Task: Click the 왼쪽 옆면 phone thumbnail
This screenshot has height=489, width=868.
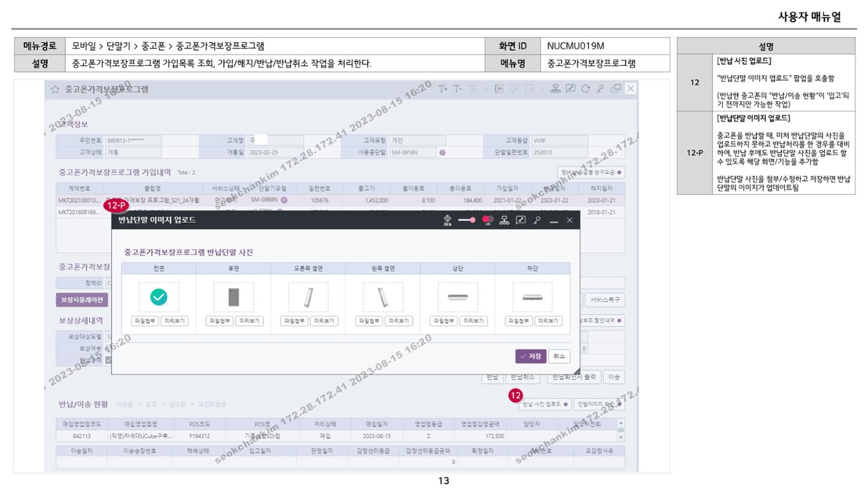Action: click(383, 298)
